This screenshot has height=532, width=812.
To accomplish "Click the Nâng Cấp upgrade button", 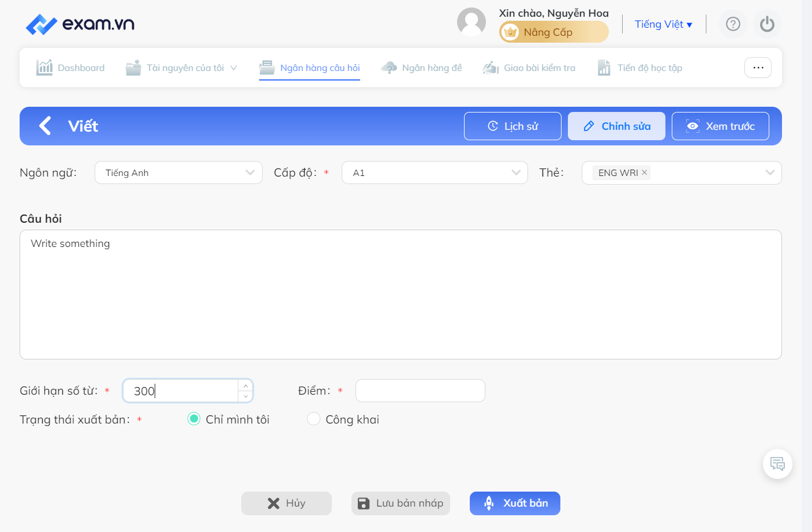I will click(x=554, y=32).
